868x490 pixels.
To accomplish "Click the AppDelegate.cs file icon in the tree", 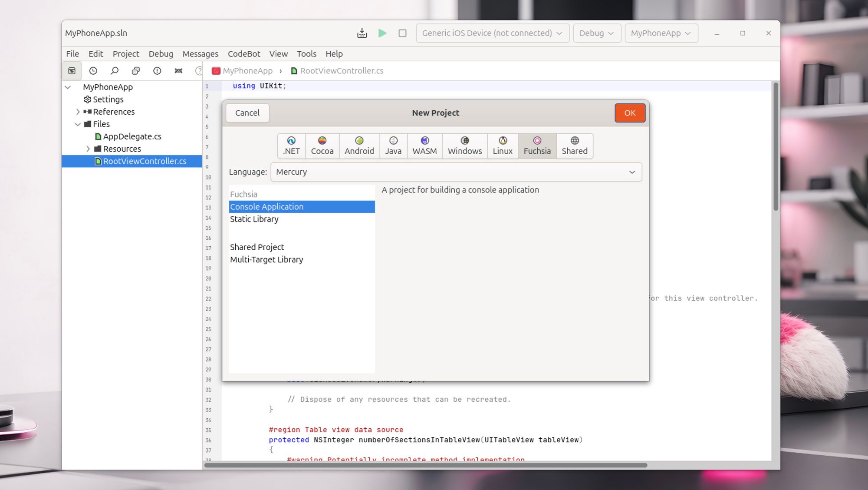I will pyautogui.click(x=98, y=136).
